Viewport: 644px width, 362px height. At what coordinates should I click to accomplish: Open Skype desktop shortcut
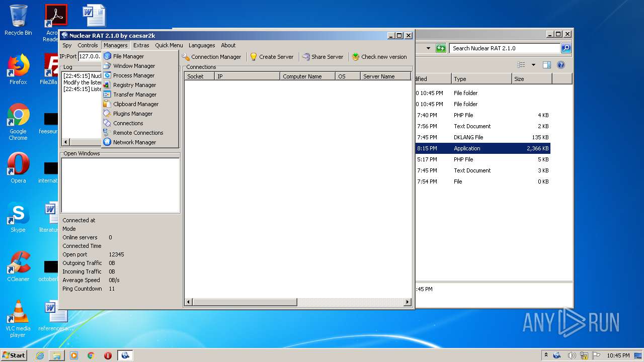point(18,217)
